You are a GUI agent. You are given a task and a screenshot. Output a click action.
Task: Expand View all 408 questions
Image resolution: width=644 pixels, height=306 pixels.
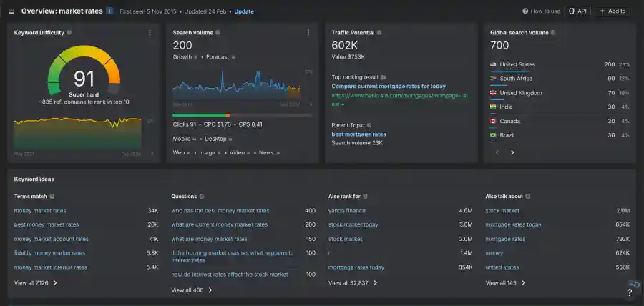click(x=191, y=290)
